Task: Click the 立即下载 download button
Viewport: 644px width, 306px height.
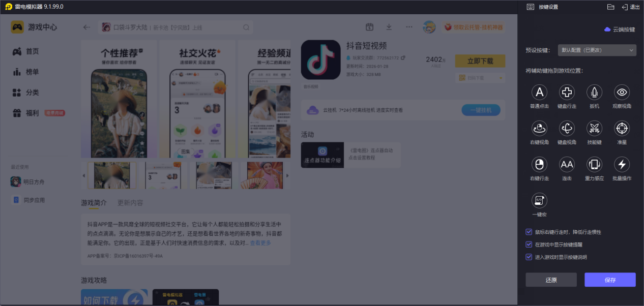Action: tap(480, 61)
